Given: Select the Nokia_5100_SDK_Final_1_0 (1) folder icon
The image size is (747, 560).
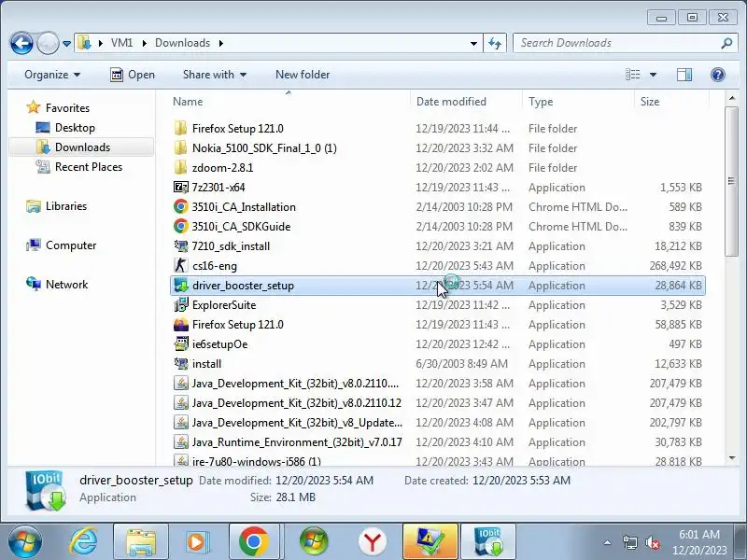Looking at the screenshot, I should pos(180,148).
